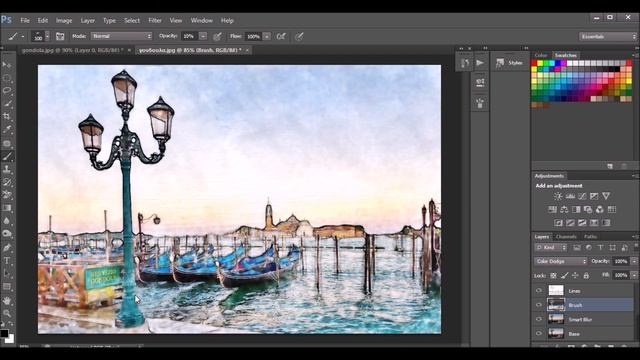Select the Rectangle shape tool

click(7, 287)
